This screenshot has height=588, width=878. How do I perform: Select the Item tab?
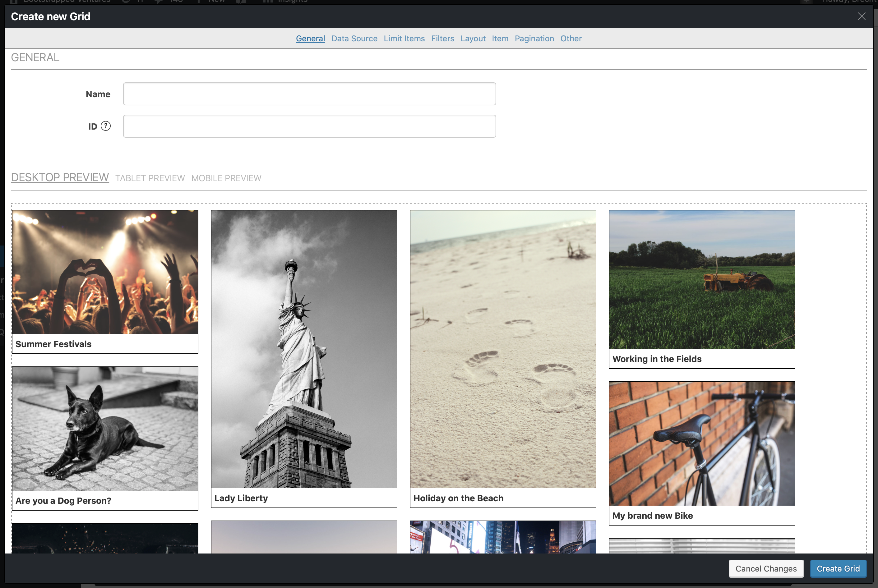500,38
